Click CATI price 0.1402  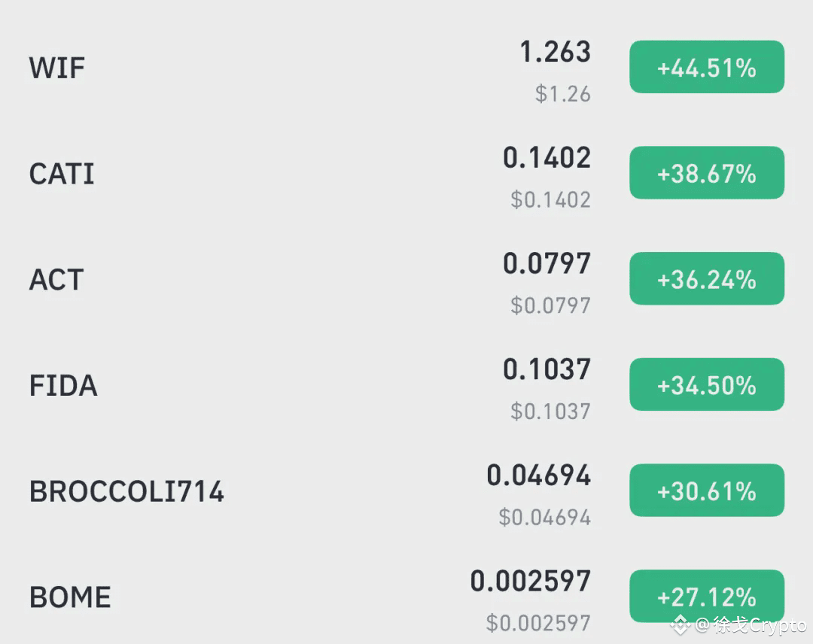coord(547,157)
